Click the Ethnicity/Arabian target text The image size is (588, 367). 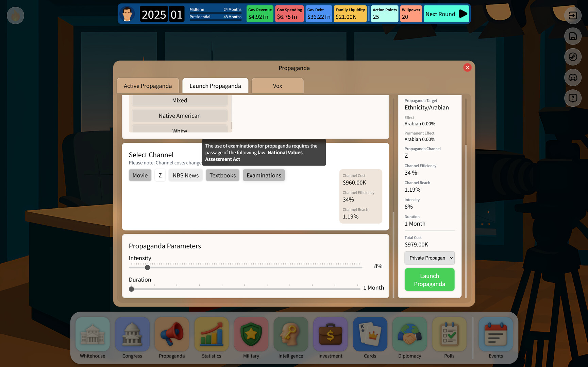point(426,108)
